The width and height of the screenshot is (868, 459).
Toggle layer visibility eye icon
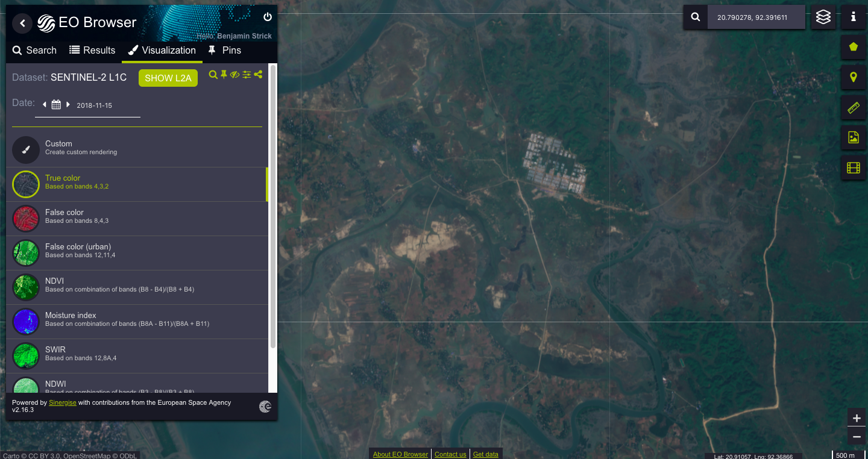235,74
